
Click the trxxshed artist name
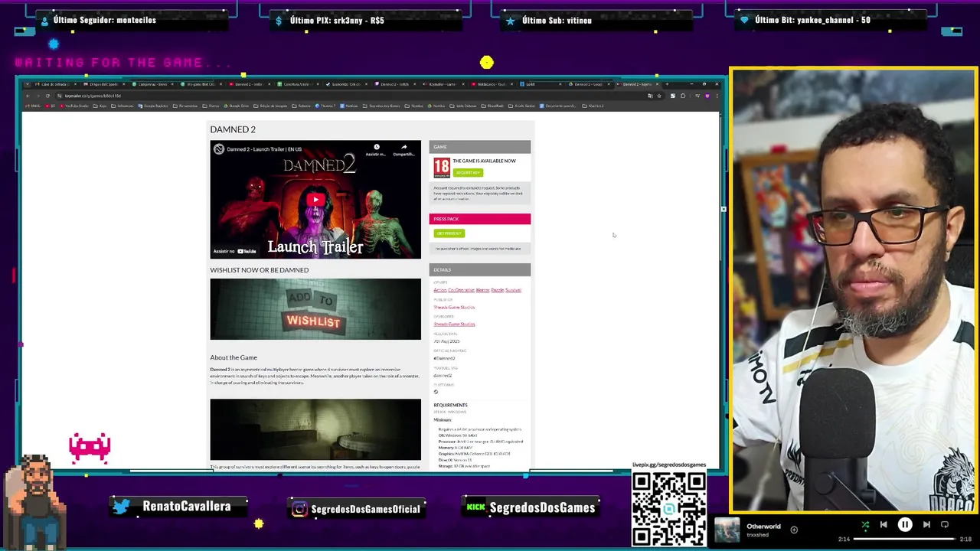click(757, 535)
